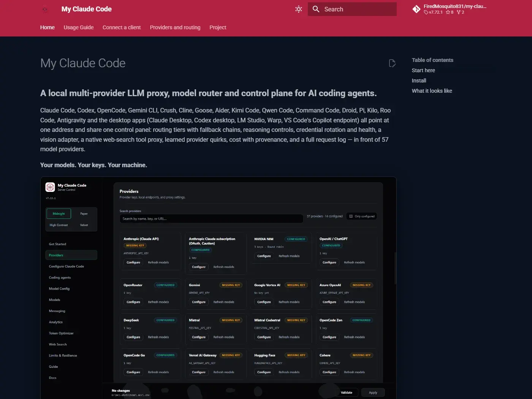The height and width of the screenshot is (399, 532).
Task: Open Docs sidebar item
Action: coord(71,378)
